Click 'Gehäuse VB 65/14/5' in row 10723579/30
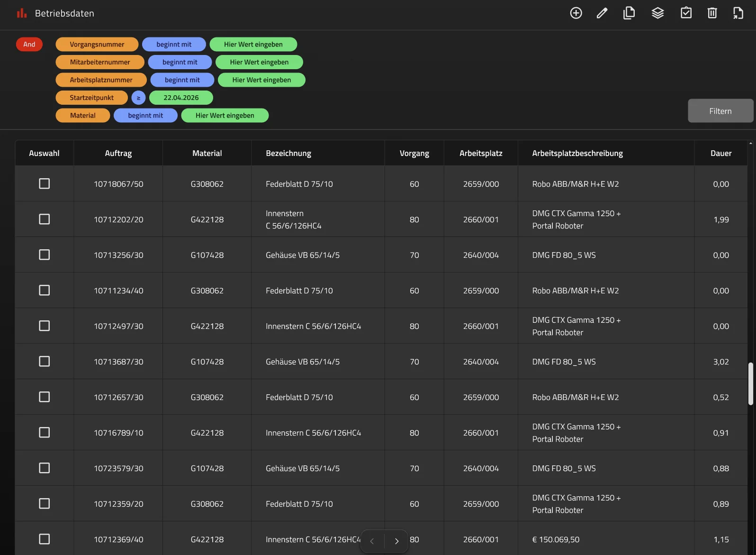 click(x=303, y=468)
